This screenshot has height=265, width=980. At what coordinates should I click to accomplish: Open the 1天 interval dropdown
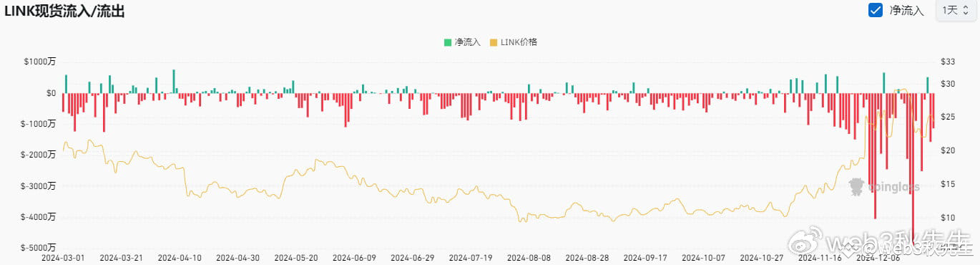coord(956,10)
